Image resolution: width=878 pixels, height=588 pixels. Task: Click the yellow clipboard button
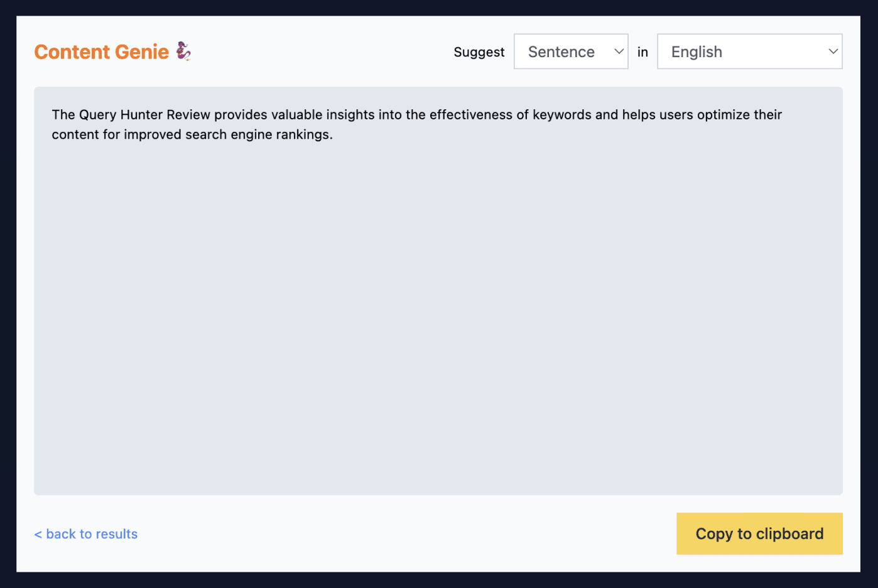759,533
